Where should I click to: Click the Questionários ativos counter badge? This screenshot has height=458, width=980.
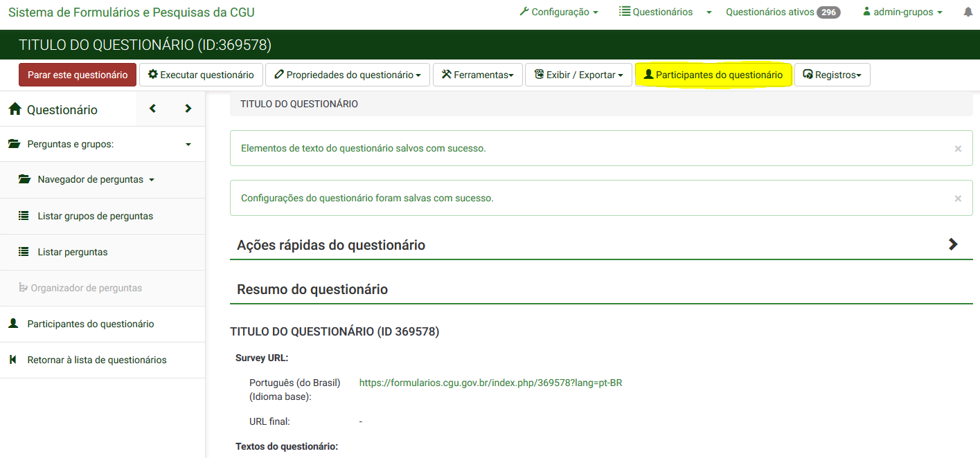[783, 11]
